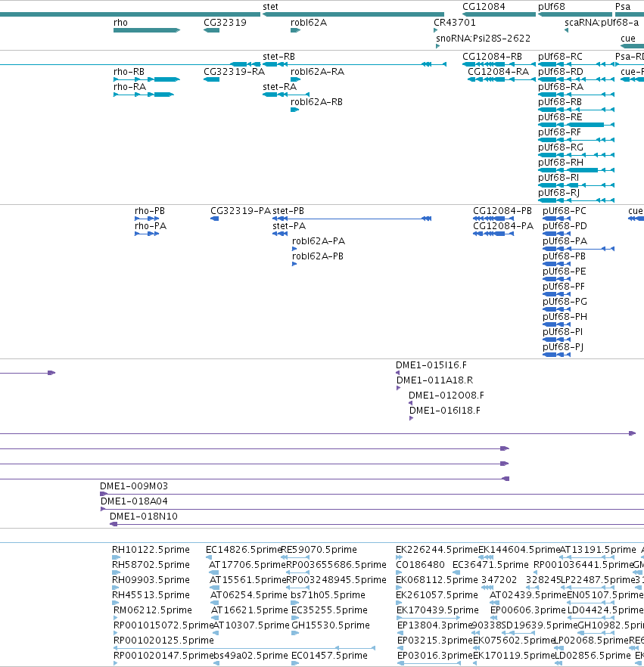
Task: Select the rho-RA transcript label
Action: (x=130, y=87)
